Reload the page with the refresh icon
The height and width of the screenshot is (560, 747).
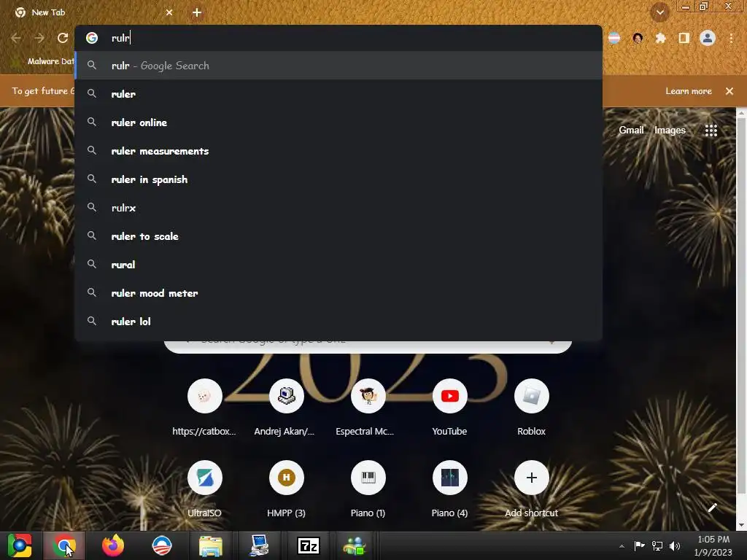[x=63, y=38]
